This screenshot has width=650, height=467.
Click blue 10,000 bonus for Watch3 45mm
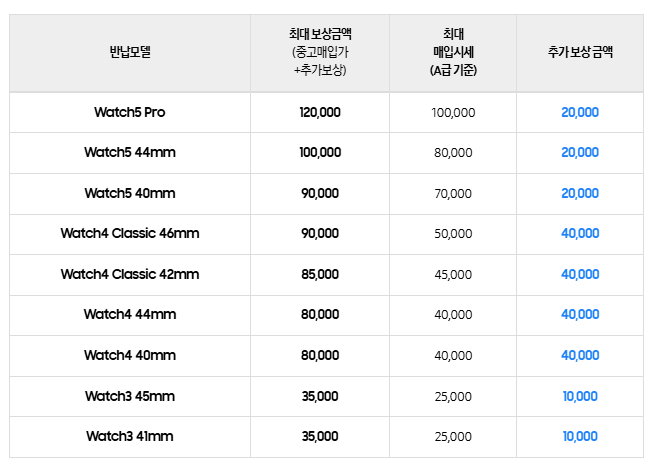[x=580, y=397]
